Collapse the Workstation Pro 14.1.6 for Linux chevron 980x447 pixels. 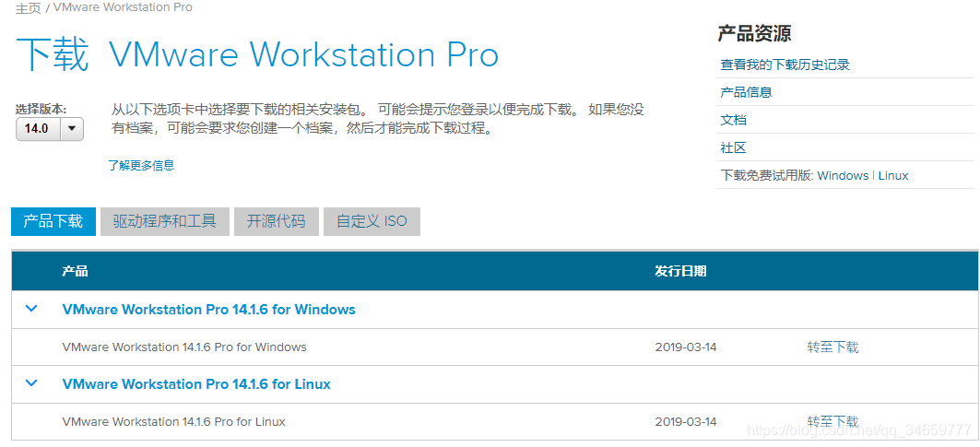point(31,382)
